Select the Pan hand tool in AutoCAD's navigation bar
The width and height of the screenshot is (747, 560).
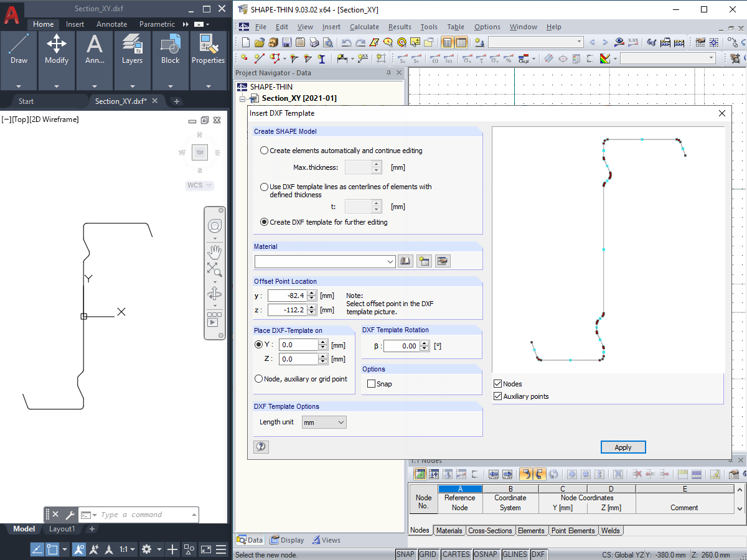pos(214,252)
